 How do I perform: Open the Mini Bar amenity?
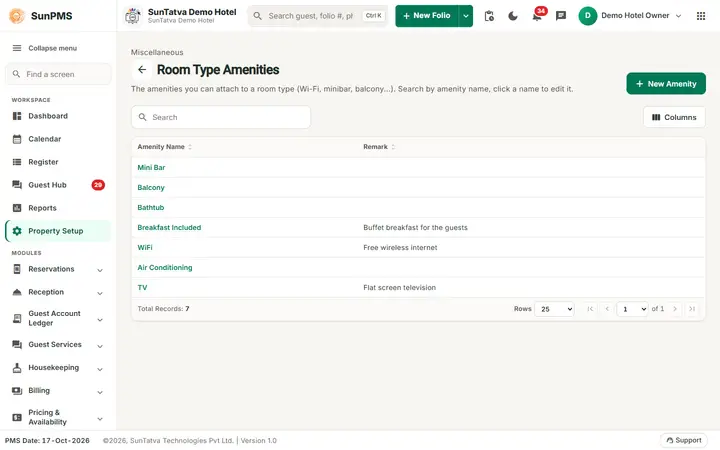(151, 168)
